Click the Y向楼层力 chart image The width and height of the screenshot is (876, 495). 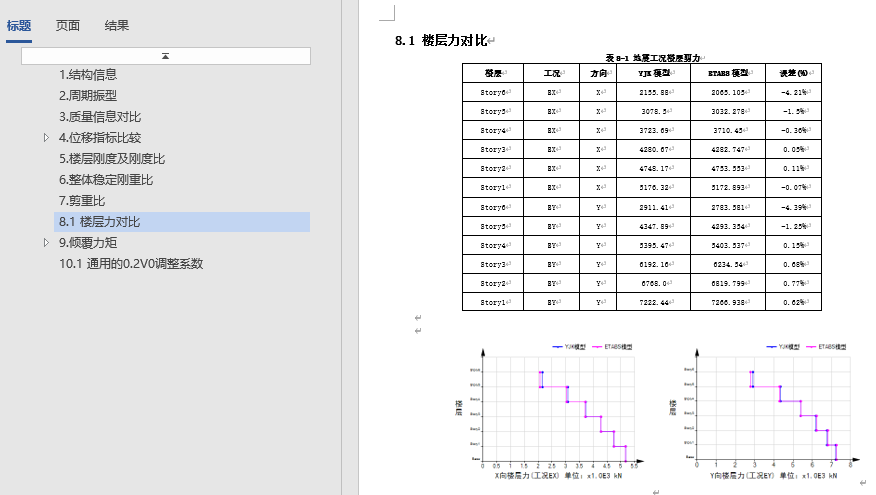[763, 411]
